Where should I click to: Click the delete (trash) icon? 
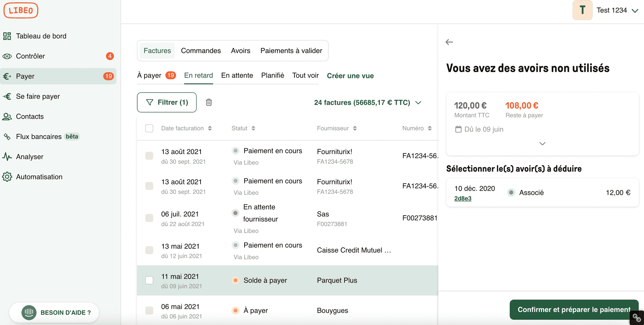209,102
